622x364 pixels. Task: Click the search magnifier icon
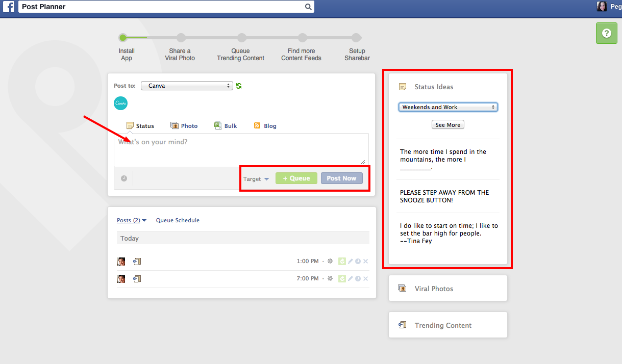(308, 7)
